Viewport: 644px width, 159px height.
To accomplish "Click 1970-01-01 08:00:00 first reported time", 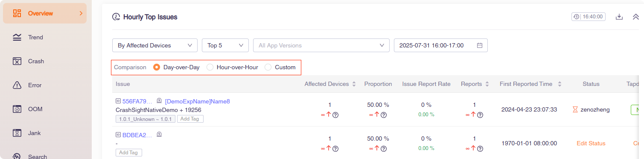I will tap(529, 143).
